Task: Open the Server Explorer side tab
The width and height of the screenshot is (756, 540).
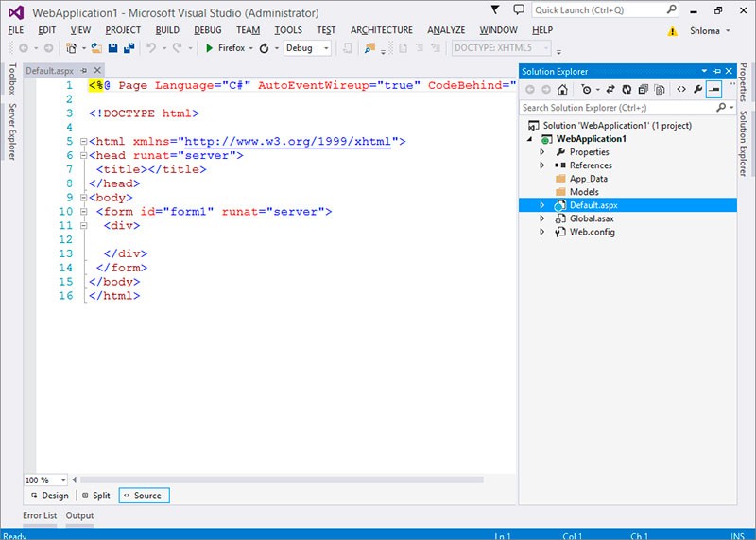Action: 12,131
